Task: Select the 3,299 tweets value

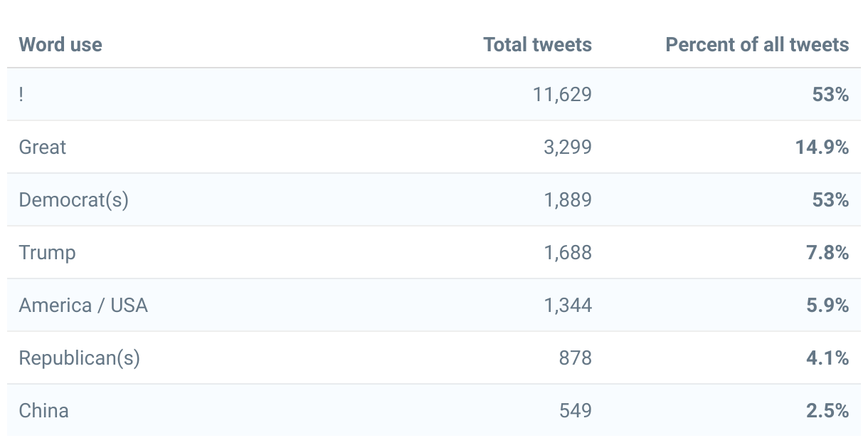Action: point(567,147)
